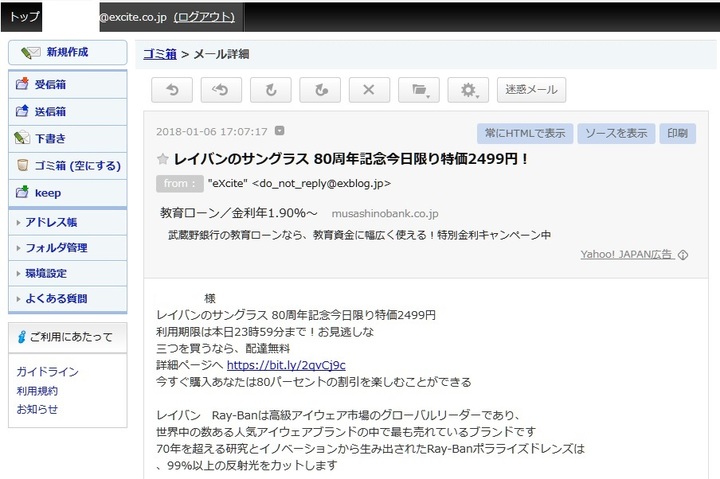Click the 新規作成 envelope pencil icon
720x479 pixels.
[31, 52]
